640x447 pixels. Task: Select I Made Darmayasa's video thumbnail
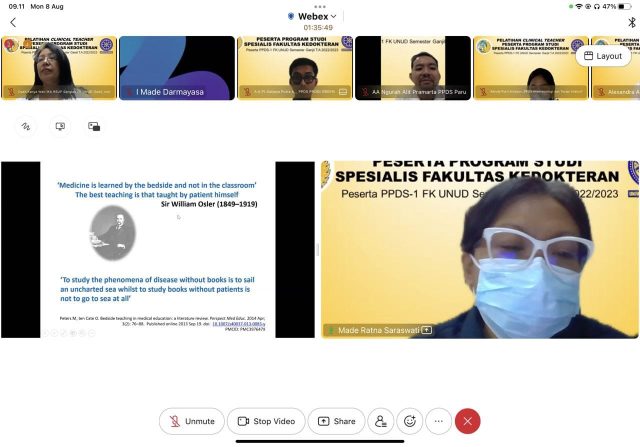click(175, 68)
